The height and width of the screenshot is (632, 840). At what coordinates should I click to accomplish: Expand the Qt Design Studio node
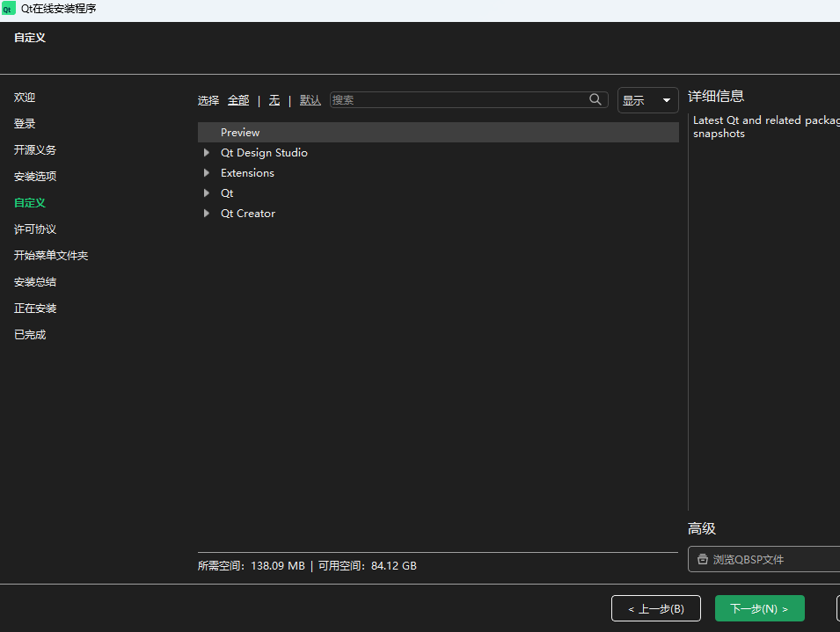206,153
